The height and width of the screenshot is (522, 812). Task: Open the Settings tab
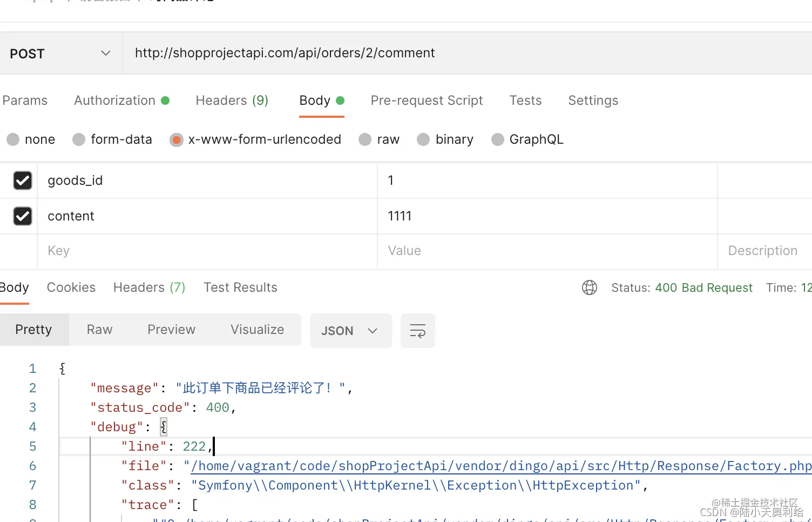pyautogui.click(x=593, y=101)
